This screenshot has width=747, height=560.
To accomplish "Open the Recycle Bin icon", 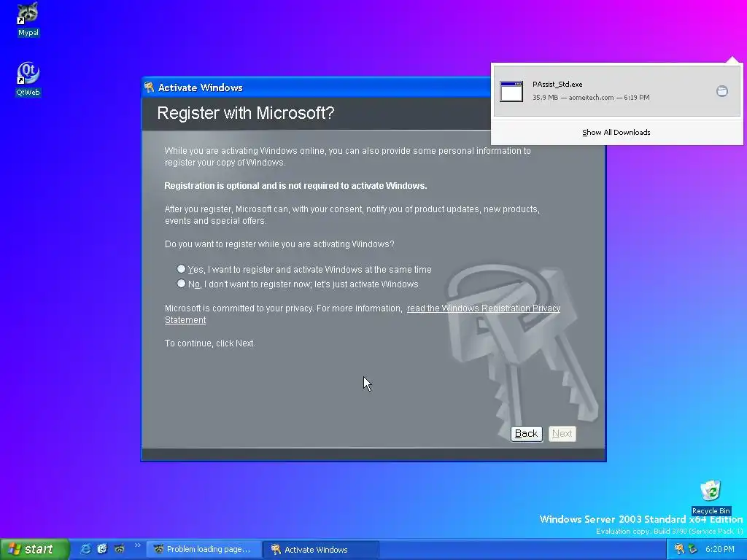I will [711, 497].
